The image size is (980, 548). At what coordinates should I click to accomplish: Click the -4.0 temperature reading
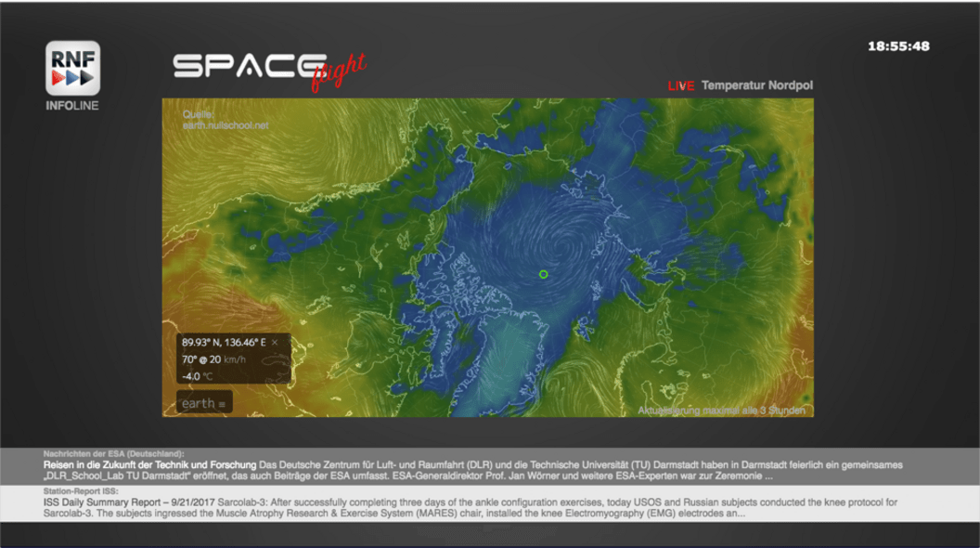click(x=191, y=376)
